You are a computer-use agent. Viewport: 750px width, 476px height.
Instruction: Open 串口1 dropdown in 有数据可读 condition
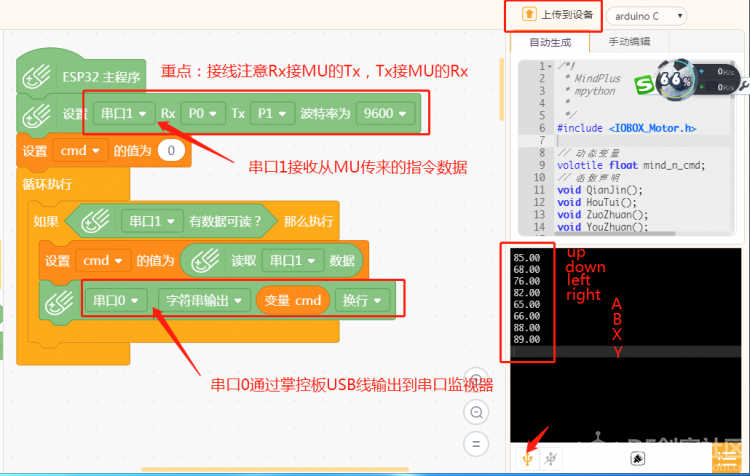click(x=152, y=221)
